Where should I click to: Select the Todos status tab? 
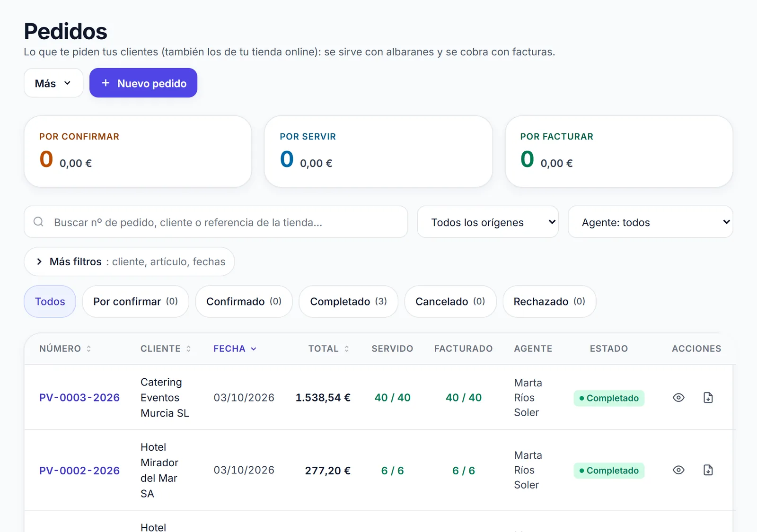click(x=50, y=301)
